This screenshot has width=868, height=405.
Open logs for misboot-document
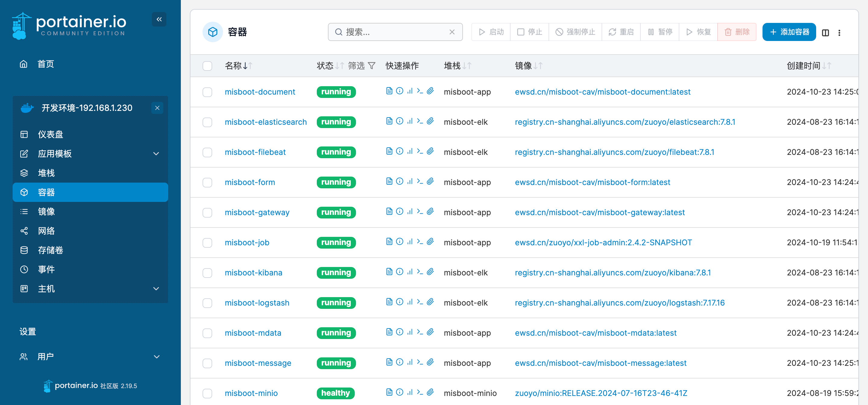[389, 91]
